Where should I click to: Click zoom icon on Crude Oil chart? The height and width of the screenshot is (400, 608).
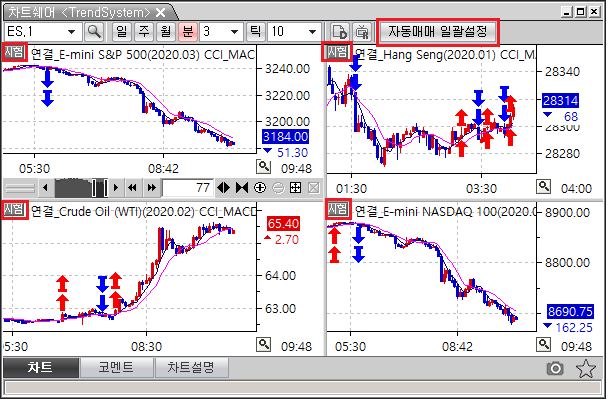[x=263, y=344]
